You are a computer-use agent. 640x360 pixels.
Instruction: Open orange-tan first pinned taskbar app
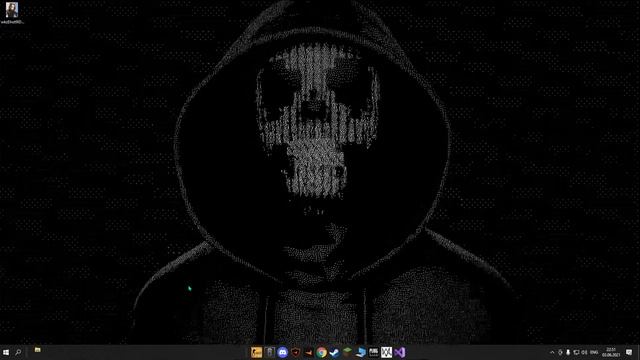256,352
